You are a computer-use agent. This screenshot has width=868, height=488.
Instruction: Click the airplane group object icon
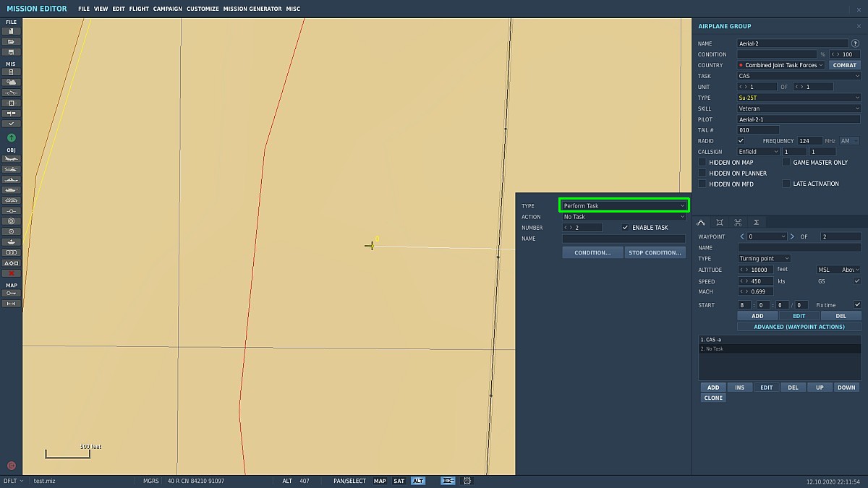[x=11, y=158]
